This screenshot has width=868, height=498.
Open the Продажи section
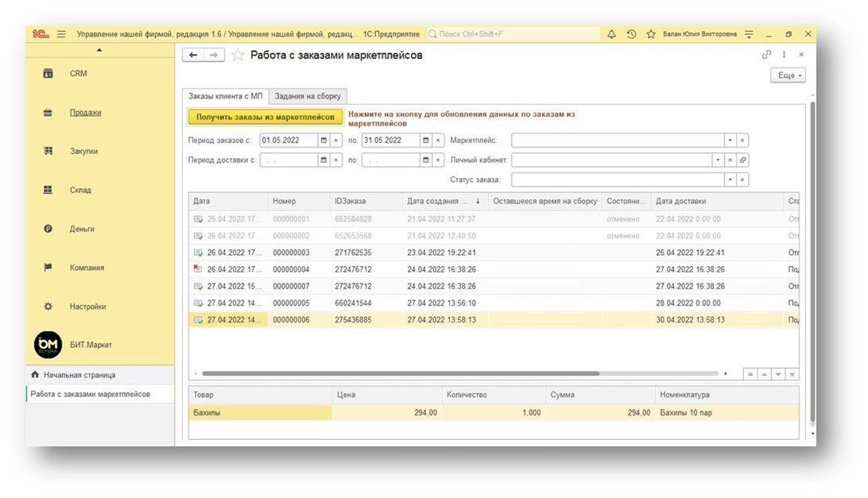pos(85,112)
